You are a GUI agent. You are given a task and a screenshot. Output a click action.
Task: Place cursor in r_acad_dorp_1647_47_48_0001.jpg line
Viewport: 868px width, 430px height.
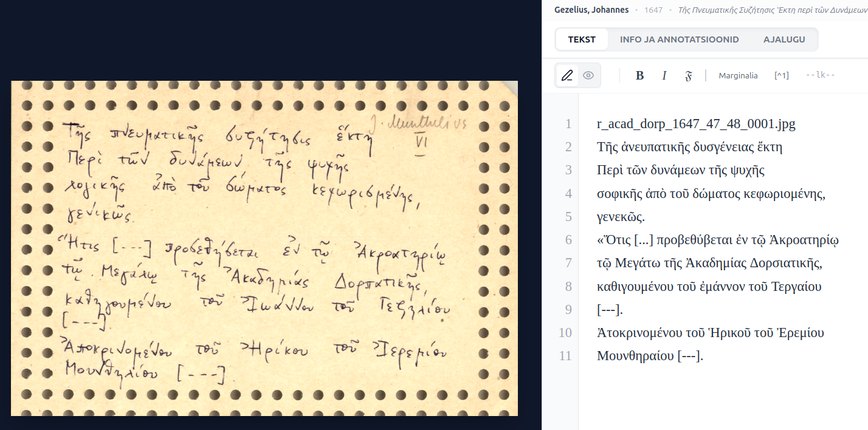click(696, 124)
